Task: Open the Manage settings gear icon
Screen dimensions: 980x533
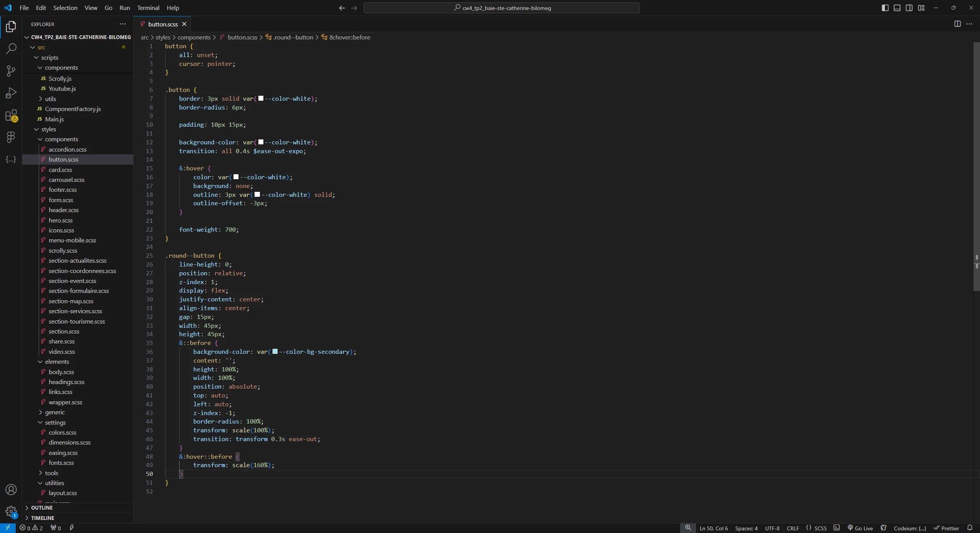Action: [11, 512]
